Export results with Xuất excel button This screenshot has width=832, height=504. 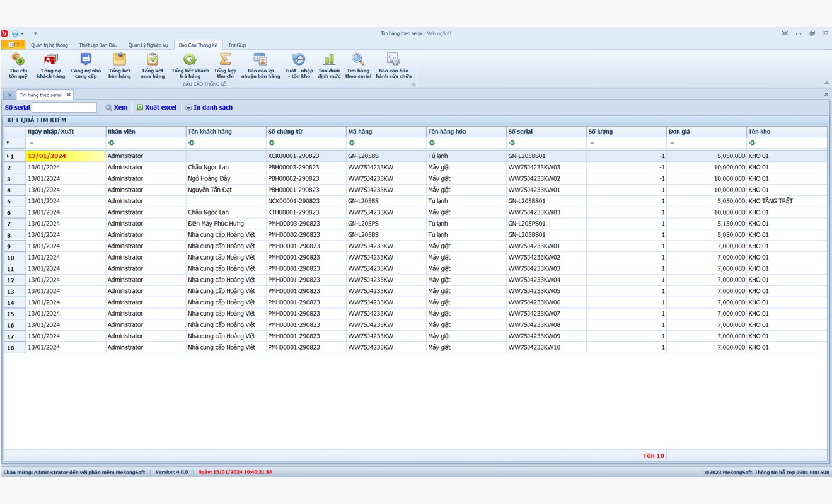coord(157,108)
